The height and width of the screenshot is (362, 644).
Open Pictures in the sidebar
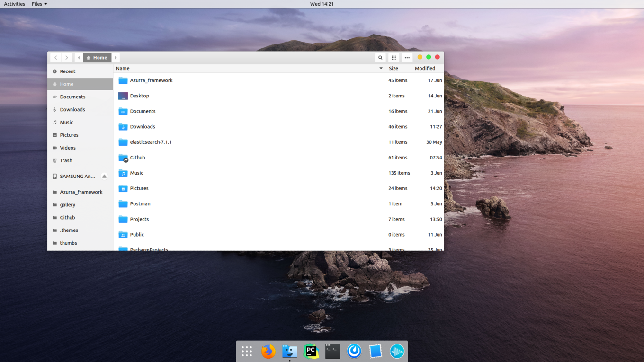coord(80,135)
